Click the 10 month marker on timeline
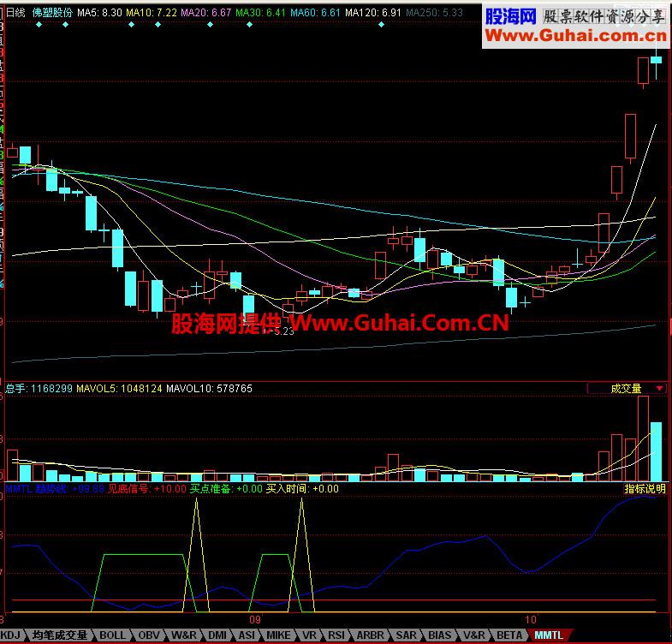Screen dimensions: 672x644 [531, 619]
